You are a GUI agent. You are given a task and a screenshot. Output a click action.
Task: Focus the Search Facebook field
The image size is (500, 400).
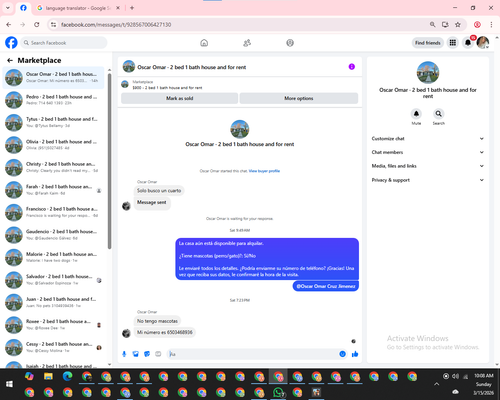click(64, 43)
